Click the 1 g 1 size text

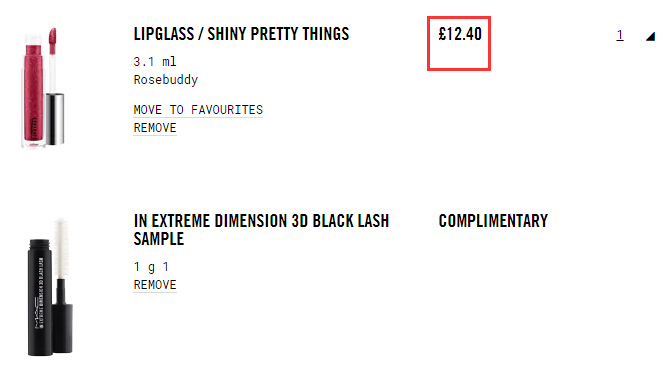pyautogui.click(x=151, y=267)
